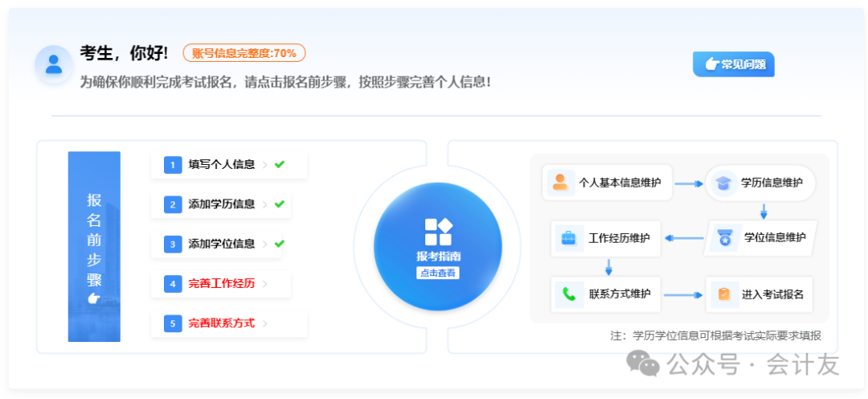Click the 考生，你好! greeting text

click(x=124, y=53)
